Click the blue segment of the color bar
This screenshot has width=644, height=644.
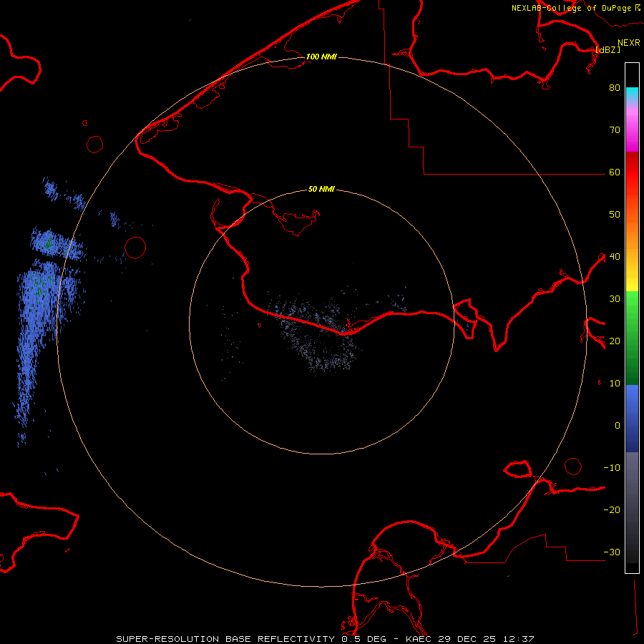tap(632, 418)
